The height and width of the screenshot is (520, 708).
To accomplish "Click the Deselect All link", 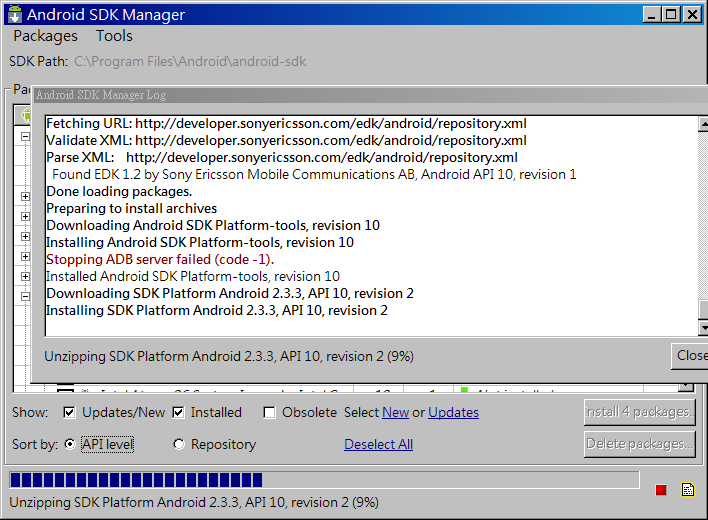I will [378, 444].
